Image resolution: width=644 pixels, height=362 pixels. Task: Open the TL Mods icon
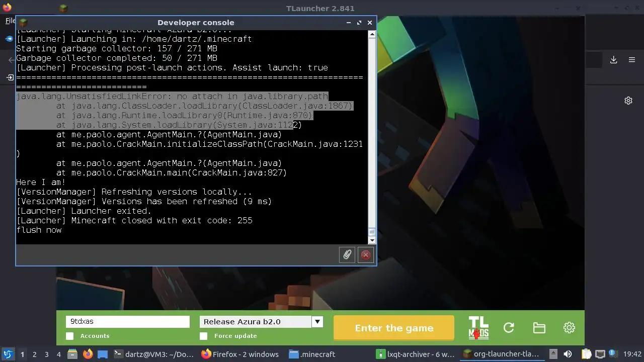click(x=478, y=328)
